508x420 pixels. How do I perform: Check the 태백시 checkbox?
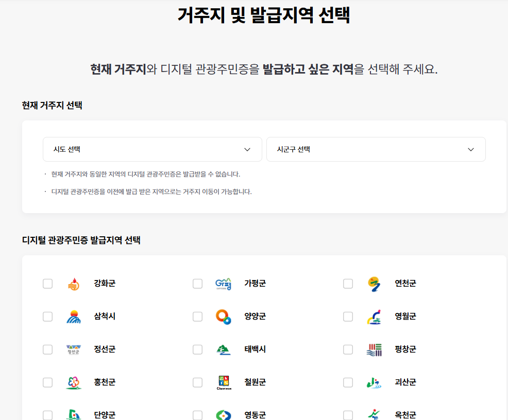point(198,349)
